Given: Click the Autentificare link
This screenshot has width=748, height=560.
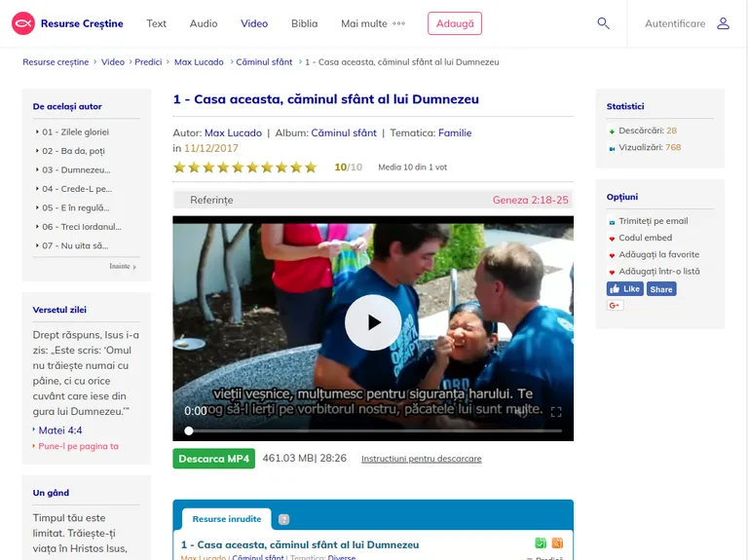Looking at the screenshot, I should [x=675, y=23].
